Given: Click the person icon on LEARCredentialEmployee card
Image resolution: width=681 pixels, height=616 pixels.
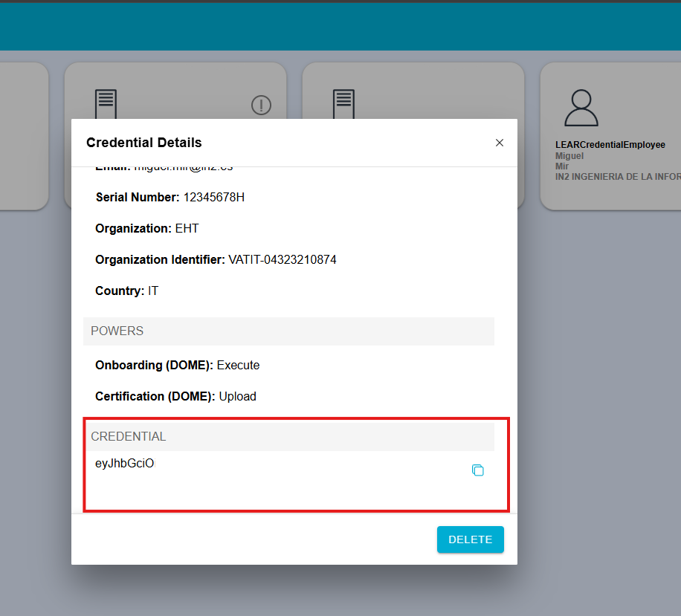Looking at the screenshot, I should pos(581,108).
